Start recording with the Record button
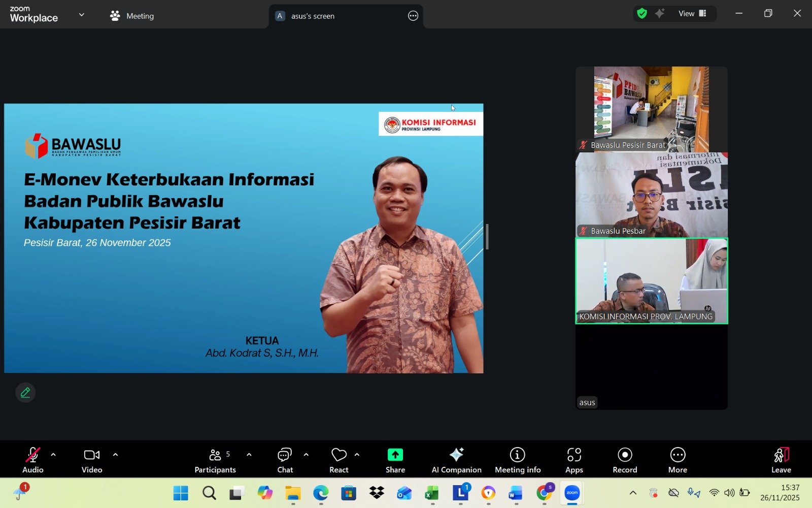Viewport: 812px width, 508px height. click(625, 460)
